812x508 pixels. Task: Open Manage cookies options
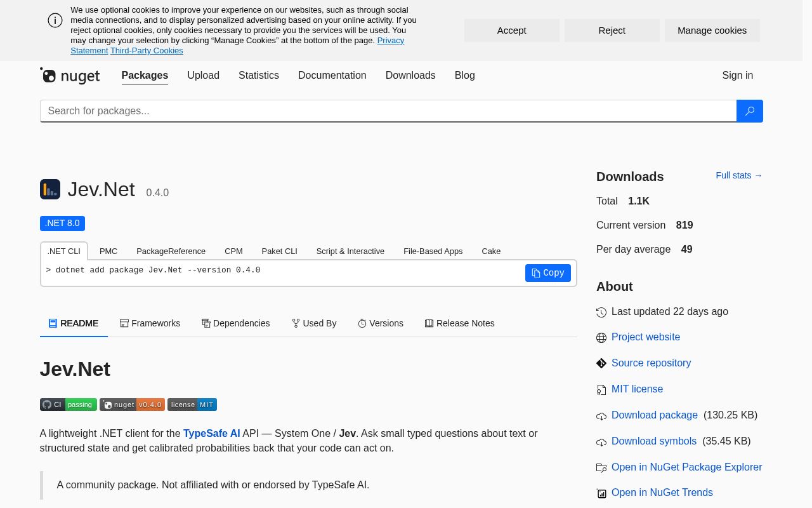(712, 30)
